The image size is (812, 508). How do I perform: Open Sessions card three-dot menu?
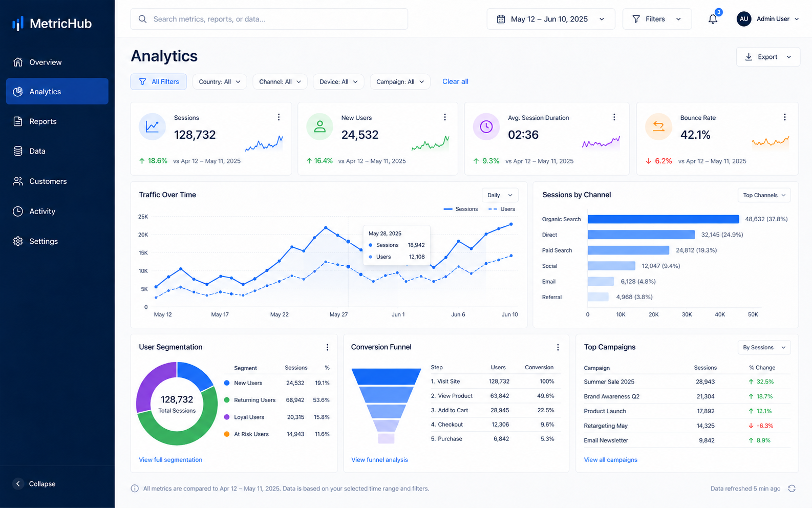(x=279, y=117)
